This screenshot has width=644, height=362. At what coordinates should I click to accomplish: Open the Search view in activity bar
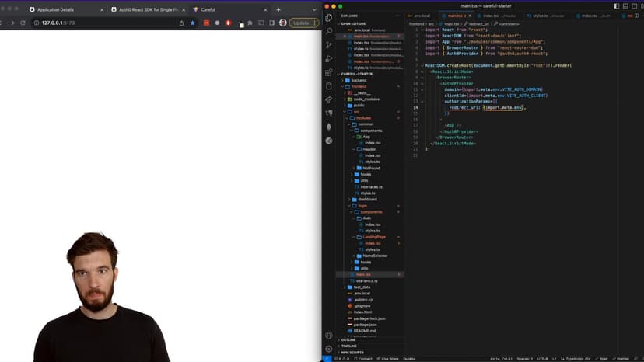pyautogui.click(x=329, y=31)
